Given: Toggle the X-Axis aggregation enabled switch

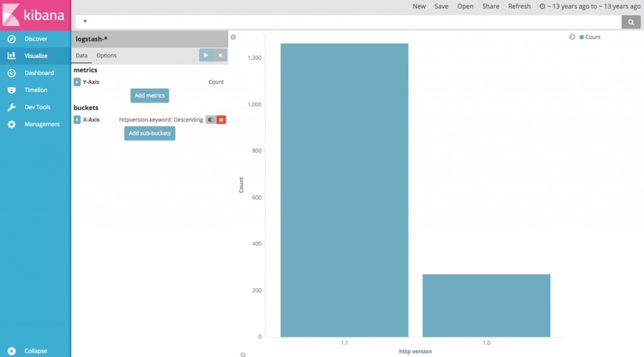Looking at the screenshot, I should (211, 120).
